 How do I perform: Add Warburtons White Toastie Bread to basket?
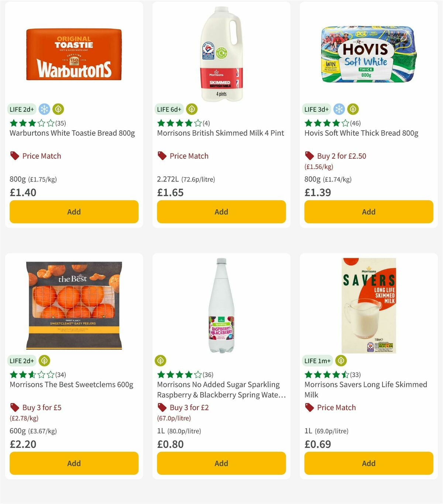pyautogui.click(x=74, y=212)
